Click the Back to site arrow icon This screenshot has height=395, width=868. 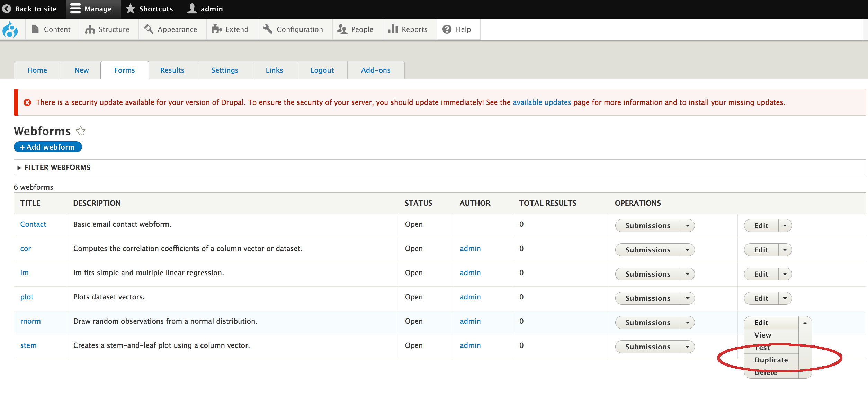pos(7,9)
